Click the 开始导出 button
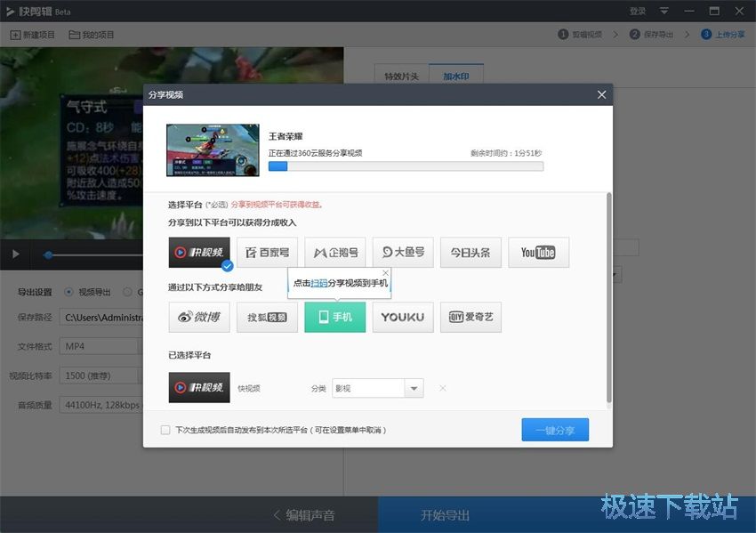The width and height of the screenshot is (756, 533). (445, 515)
